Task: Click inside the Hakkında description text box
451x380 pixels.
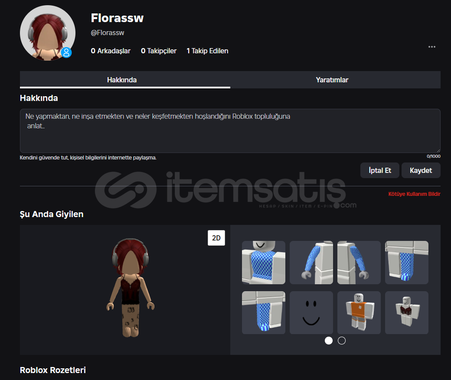Action: [230, 131]
